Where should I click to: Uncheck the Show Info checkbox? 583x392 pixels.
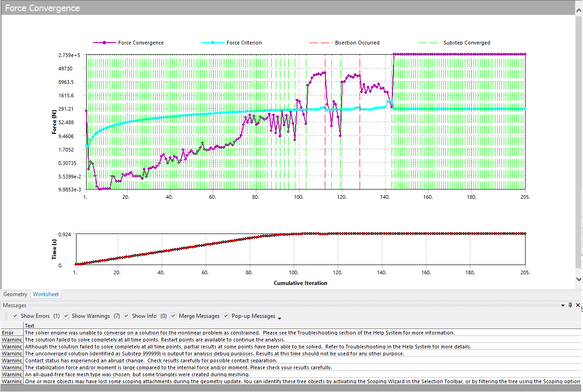pyautogui.click(x=127, y=316)
